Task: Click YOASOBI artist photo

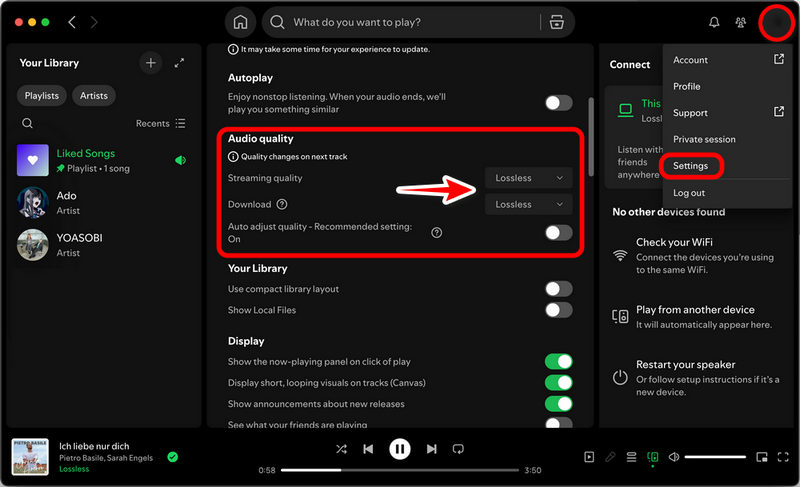Action: tap(33, 245)
